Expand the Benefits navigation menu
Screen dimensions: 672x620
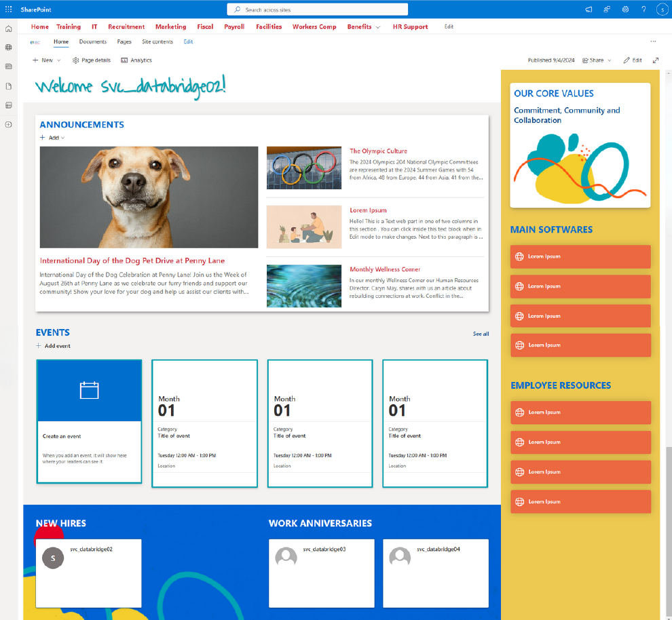[363, 27]
